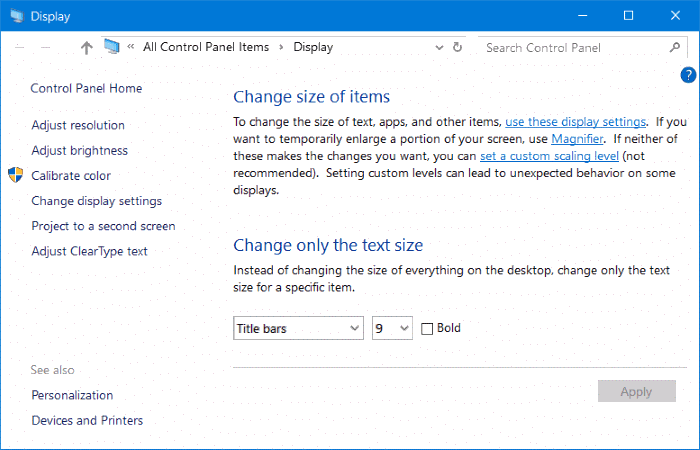Minimize the Display window
The width and height of the screenshot is (700, 450).
[x=582, y=16]
